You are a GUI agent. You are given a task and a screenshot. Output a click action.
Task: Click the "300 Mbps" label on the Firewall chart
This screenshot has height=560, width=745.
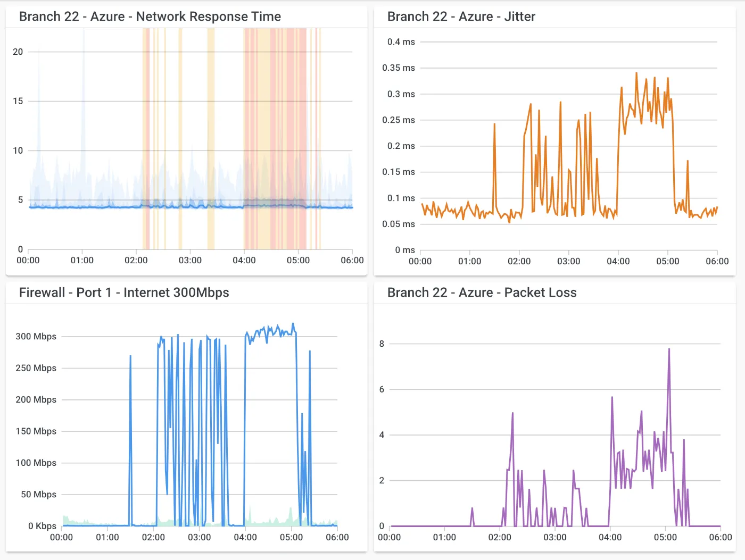pyautogui.click(x=36, y=337)
